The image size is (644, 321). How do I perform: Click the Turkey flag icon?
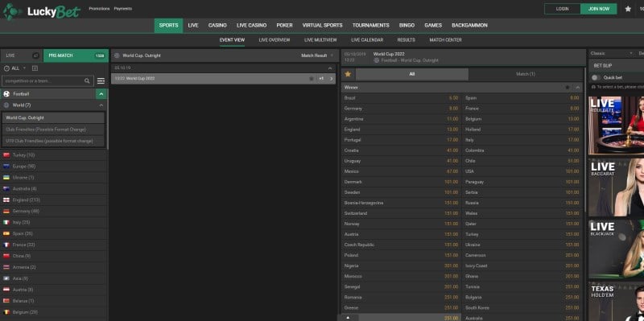pyautogui.click(x=6, y=155)
